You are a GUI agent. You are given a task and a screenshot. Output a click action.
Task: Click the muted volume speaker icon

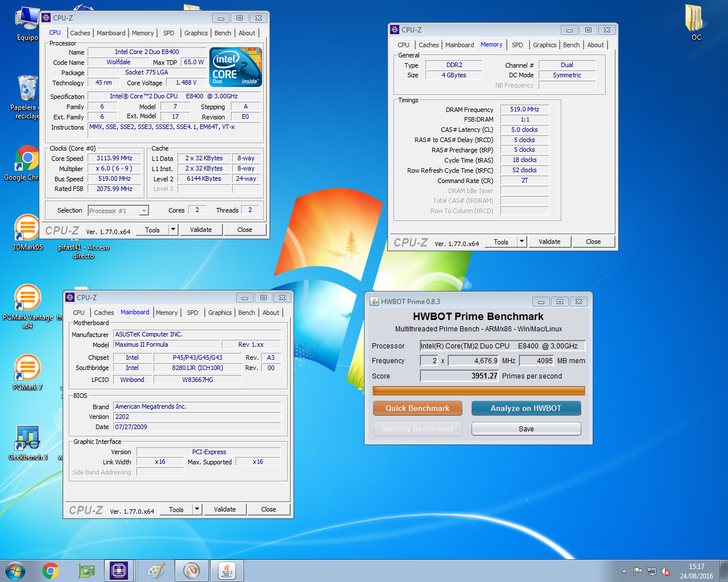[665, 571]
